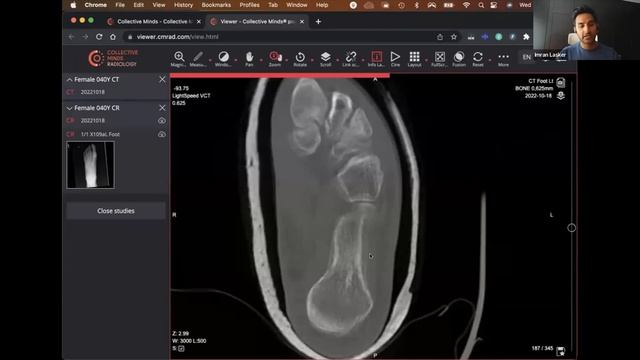Click the save icon beside 187 / 345

pos(561,351)
